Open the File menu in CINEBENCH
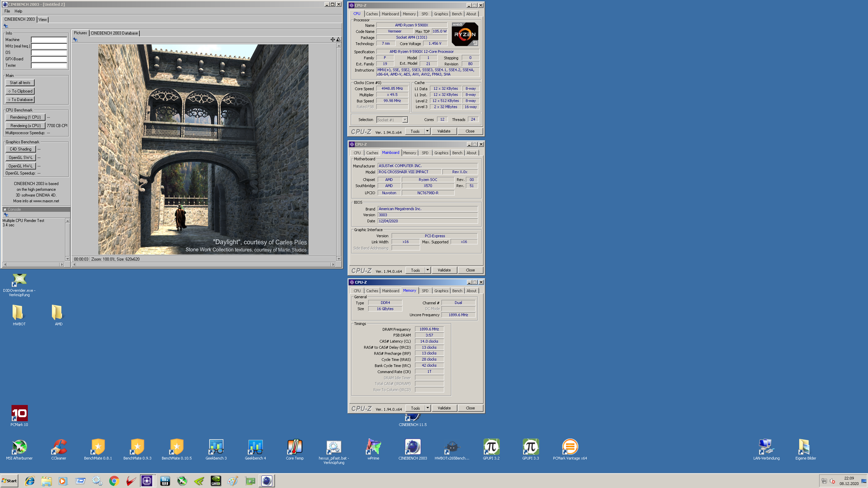 7,11
